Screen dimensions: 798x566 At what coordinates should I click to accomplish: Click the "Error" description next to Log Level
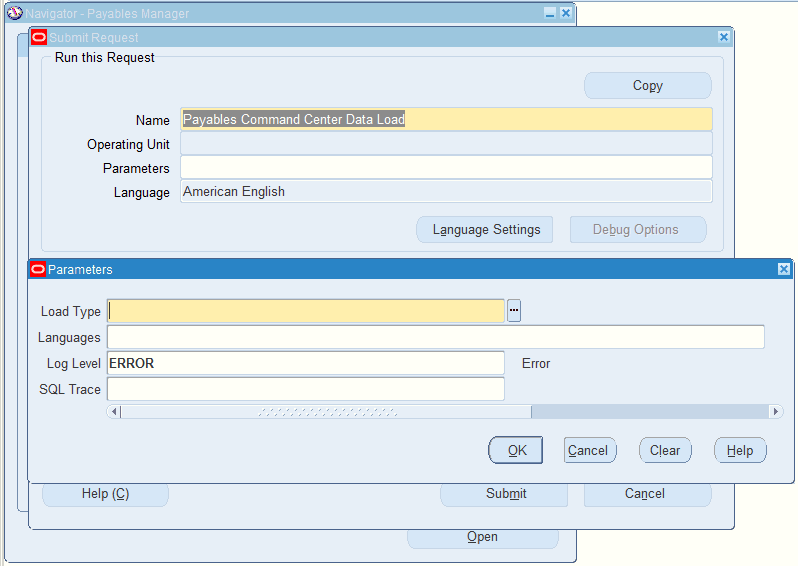click(536, 363)
